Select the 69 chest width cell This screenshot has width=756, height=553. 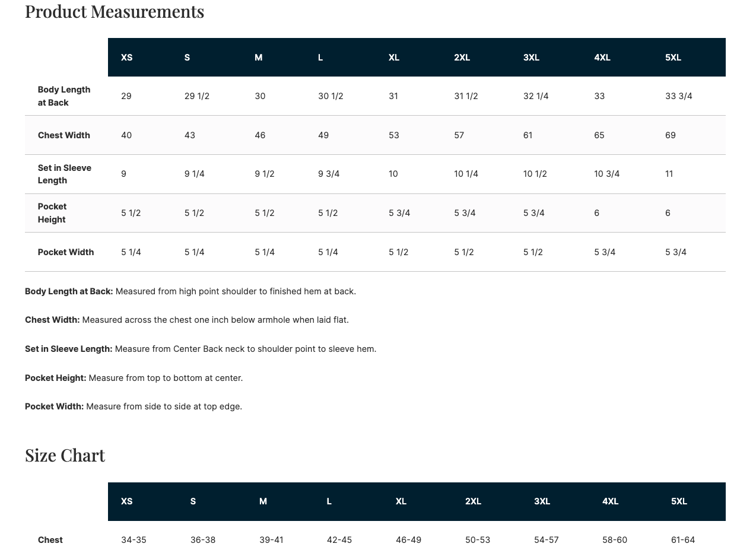pos(671,135)
